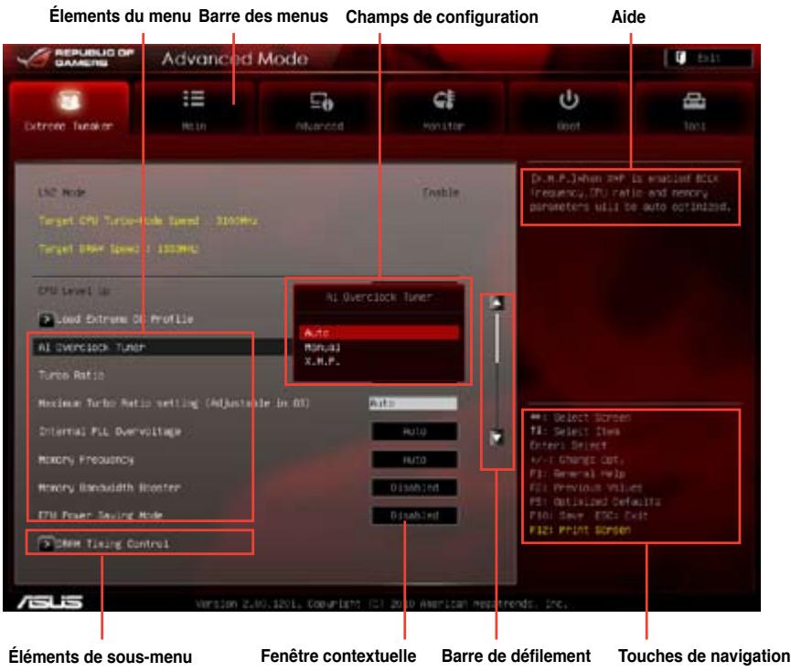The image size is (791, 672).
Task: Open the Extreme Tweaker tab
Action: click(x=69, y=109)
